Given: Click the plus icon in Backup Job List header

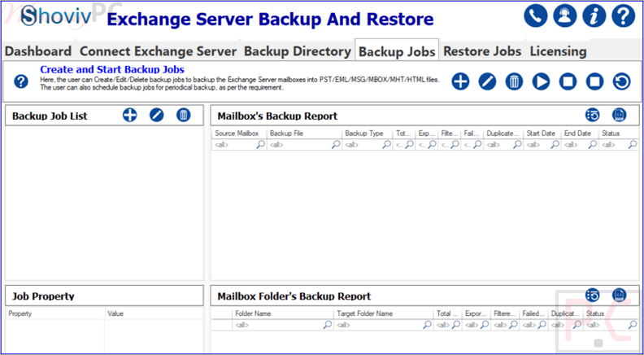Looking at the screenshot, I should click(130, 115).
